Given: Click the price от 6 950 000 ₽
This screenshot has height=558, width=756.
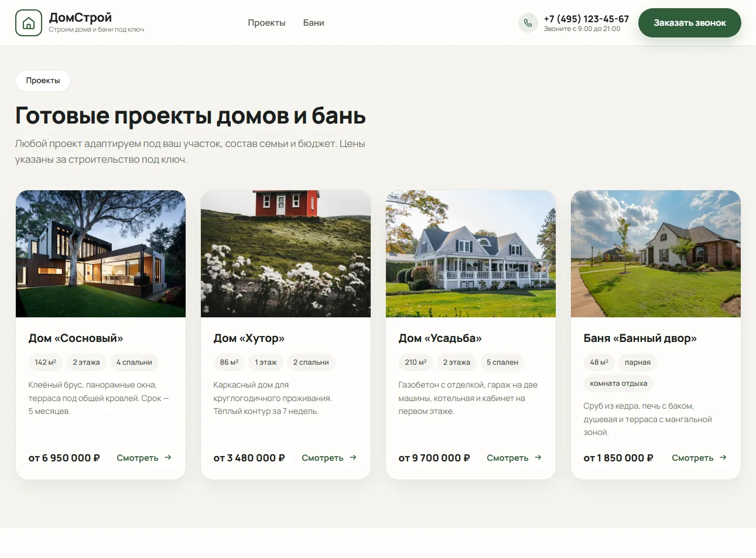Looking at the screenshot, I should pyautogui.click(x=64, y=458).
